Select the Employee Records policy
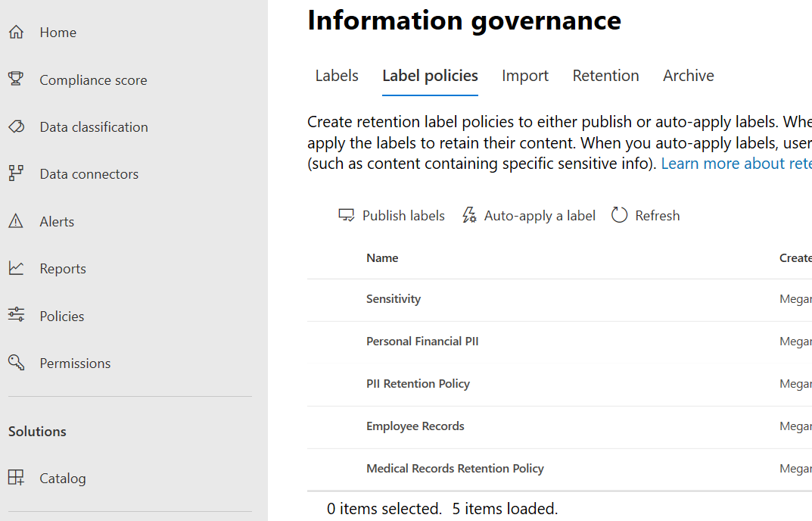 point(559,426)
